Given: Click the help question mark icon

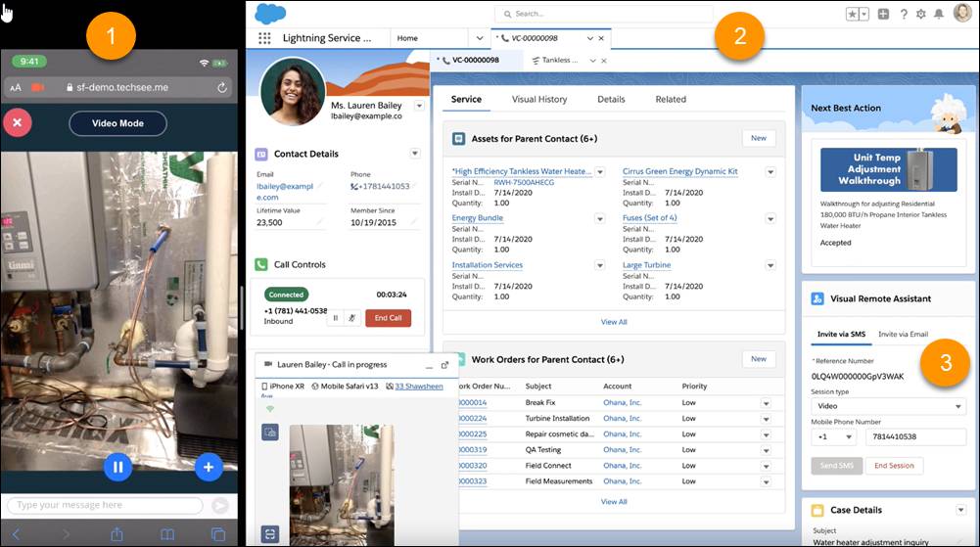Looking at the screenshot, I should coord(903,14).
